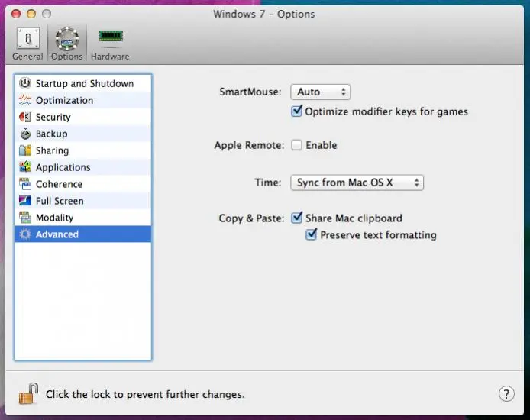
Task: Click the Backup icon in sidebar
Action: click(24, 134)
